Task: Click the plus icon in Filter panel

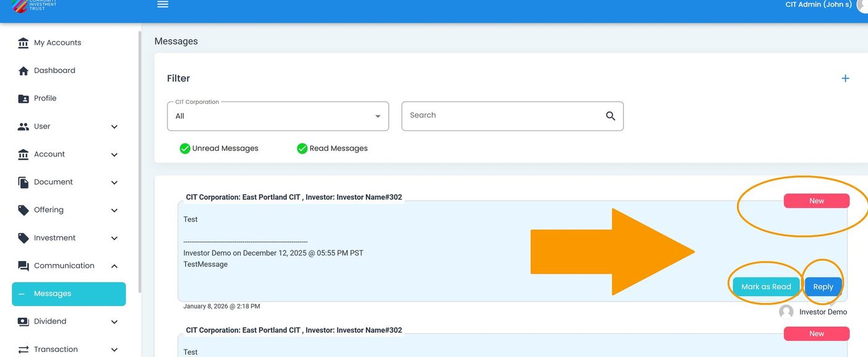Action: tap(845, 78)
